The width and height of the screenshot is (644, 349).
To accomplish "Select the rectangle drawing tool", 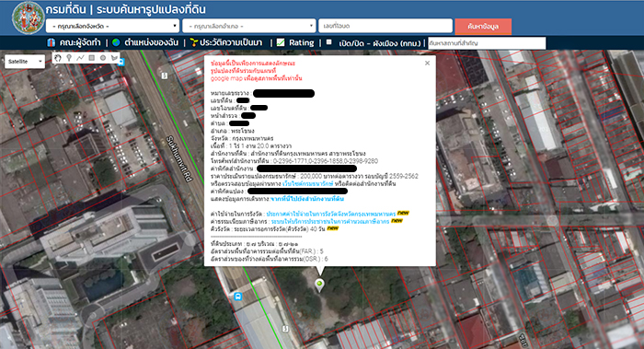I will 92,58.
